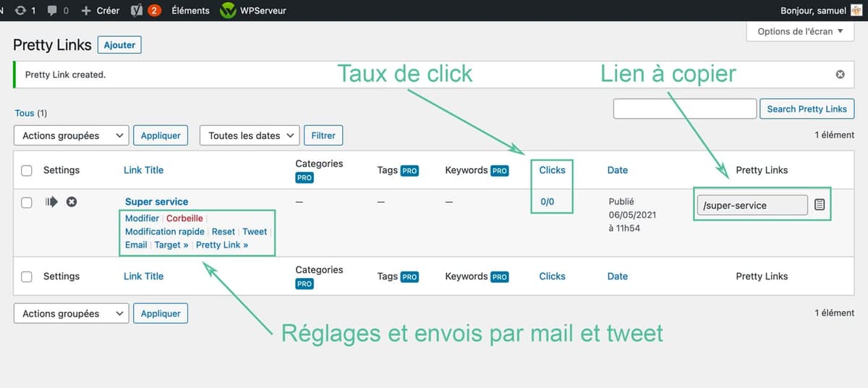Screen dimensions: 868x388
Task: Sort by Link Title in table footer
Action: pos(143,276)
